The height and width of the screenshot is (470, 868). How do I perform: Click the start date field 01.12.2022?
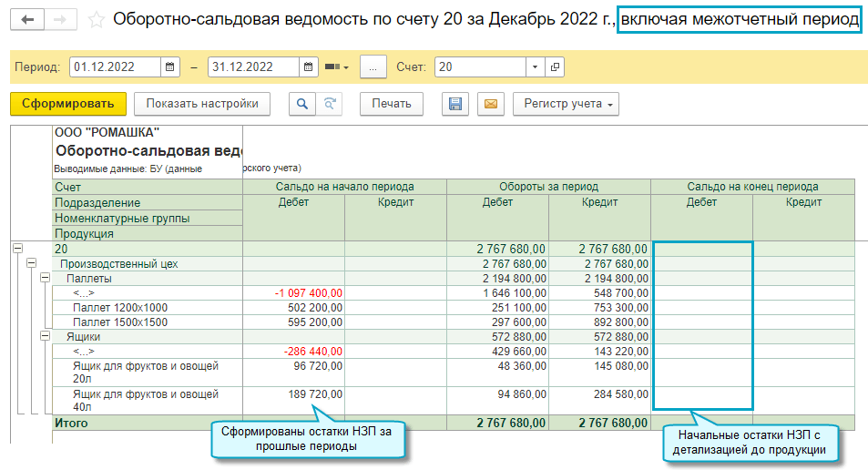click(115, 67)
